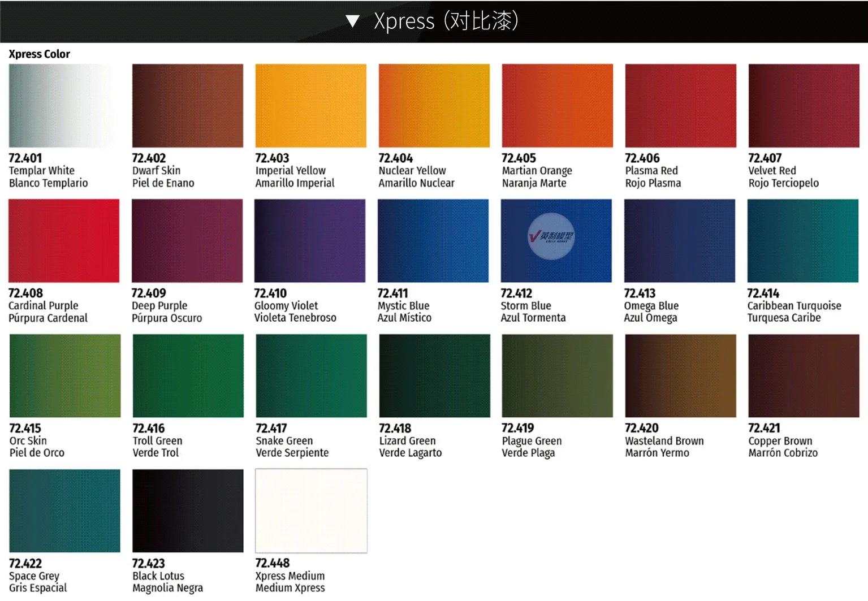This screenshot has height=601, width=868.
Task: Click the Spanish name 'Marrón Cobrizo'
Action: pyautogui.click(x=783, y=453)
